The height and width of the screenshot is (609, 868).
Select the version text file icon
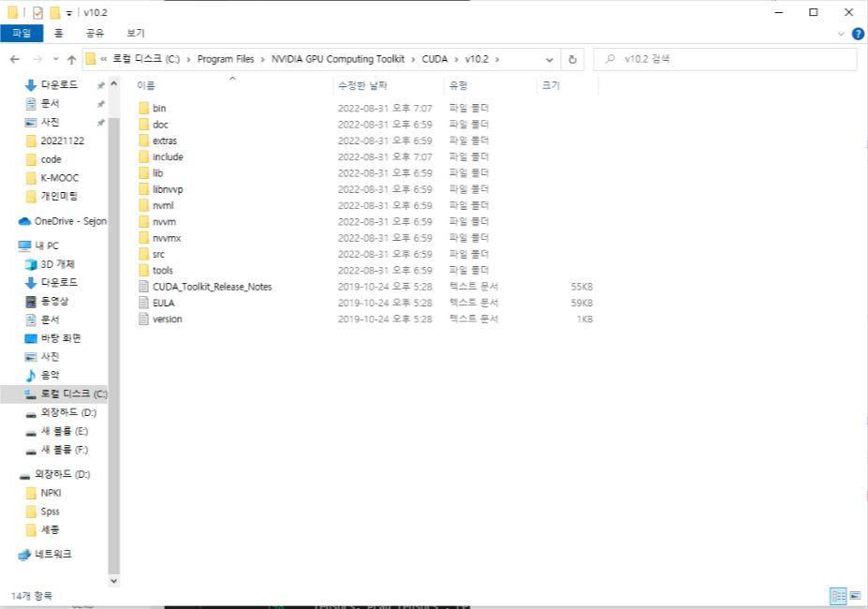(144, 319)
